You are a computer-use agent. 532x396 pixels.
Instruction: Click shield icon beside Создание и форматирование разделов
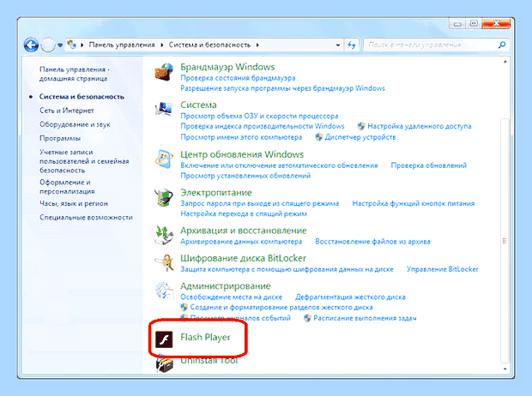(x=184, y=308)
